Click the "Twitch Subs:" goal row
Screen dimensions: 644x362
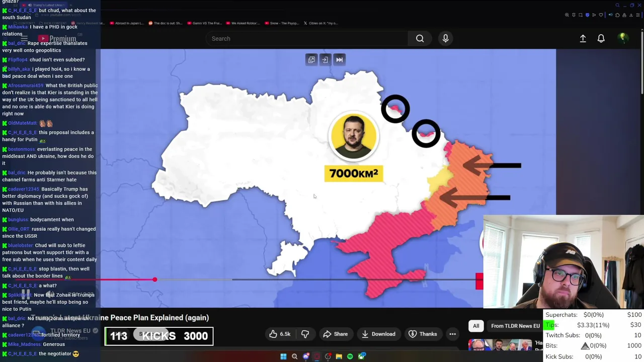[593, 335]
